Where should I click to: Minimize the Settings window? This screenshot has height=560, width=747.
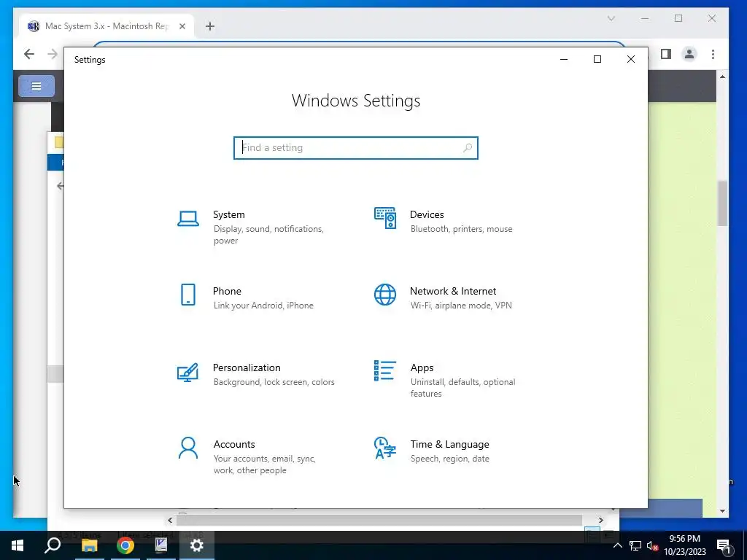564,59
